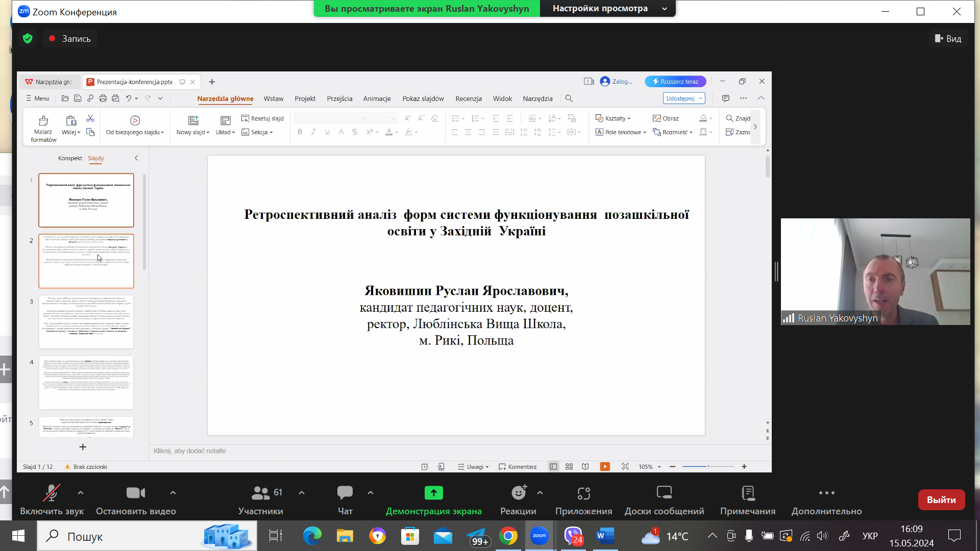Open Message Boards (Доски сообщений) icon
Viewport: 980px width, 551px height.
point(664,493)
